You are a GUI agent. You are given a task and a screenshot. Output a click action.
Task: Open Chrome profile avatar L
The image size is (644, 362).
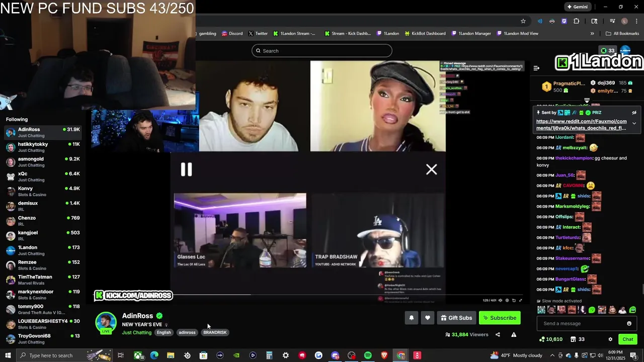click(x=624, y=21)
